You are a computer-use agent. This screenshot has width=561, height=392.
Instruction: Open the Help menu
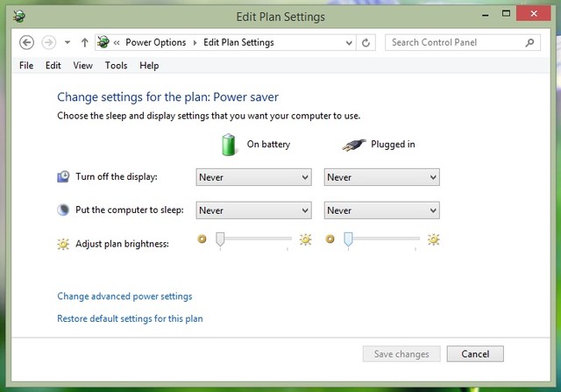coord(149,66)
